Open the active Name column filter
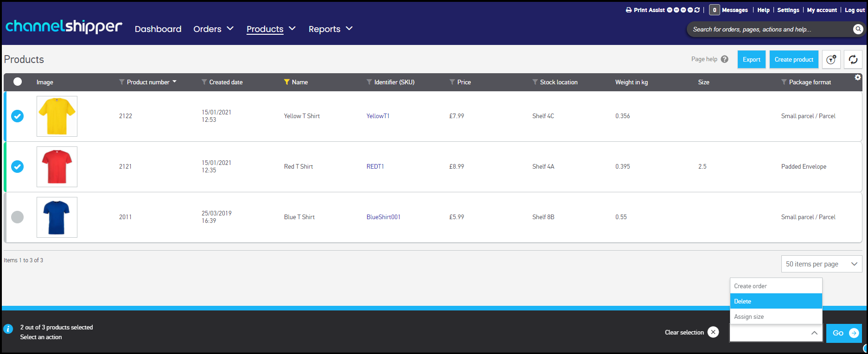The image size is (868, 354). [287, 82]
